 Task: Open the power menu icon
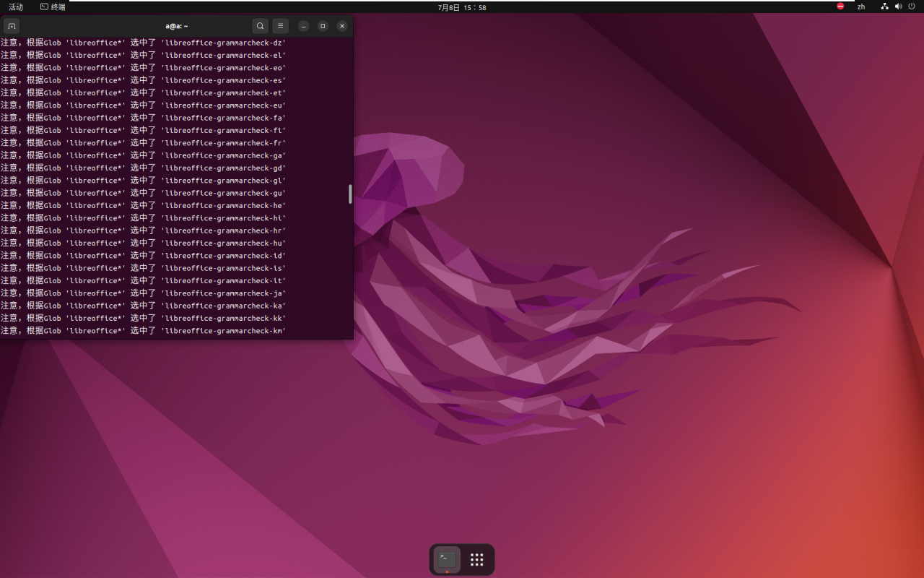tap(912, 7)
